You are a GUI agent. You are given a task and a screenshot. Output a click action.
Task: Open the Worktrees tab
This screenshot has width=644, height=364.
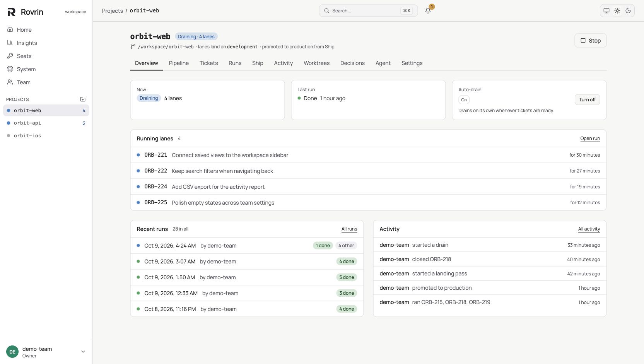click(317, 63)
